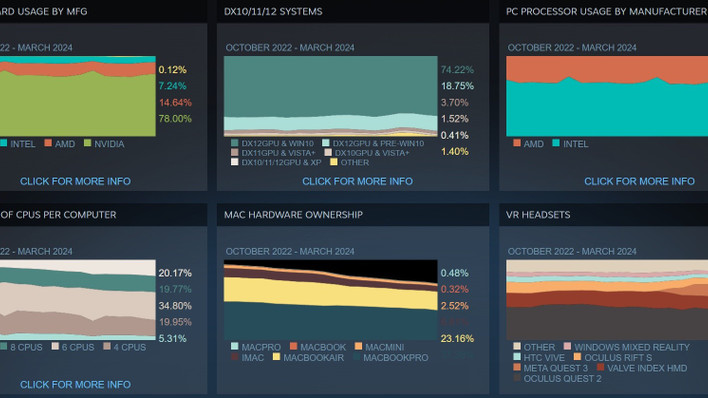Click the 23.16% value

[x=457, y=338]
